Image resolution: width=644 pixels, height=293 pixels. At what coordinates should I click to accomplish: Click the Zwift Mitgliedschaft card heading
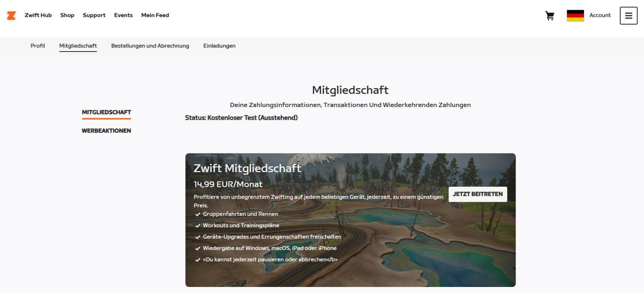click(x=247, y=168)
